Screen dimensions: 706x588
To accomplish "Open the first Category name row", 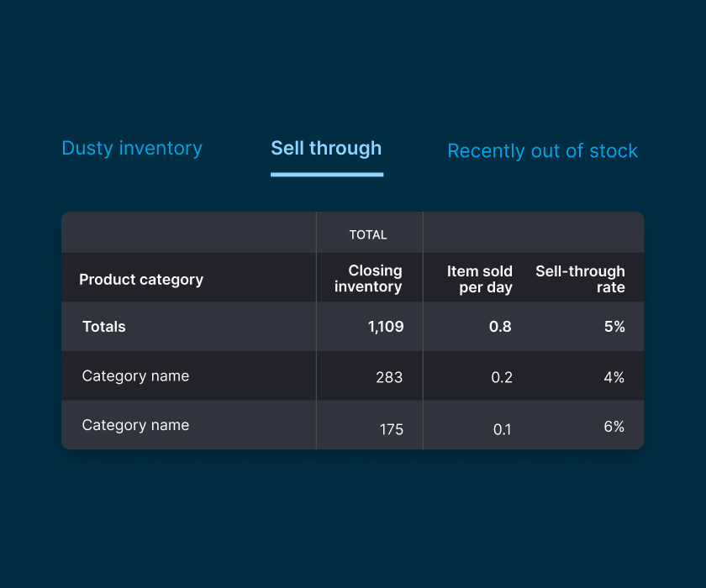I will click(x=135, y=376).
